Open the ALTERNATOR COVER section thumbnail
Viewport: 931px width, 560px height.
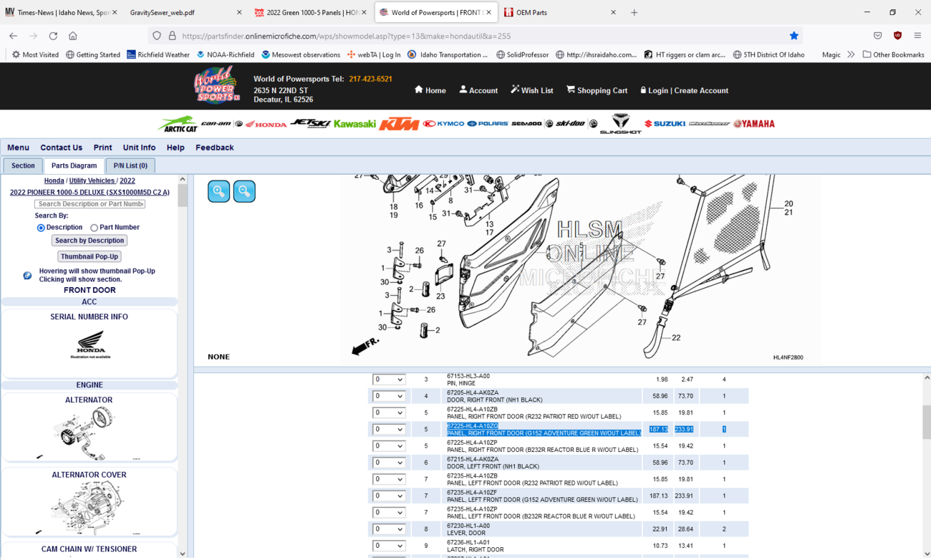90,503
